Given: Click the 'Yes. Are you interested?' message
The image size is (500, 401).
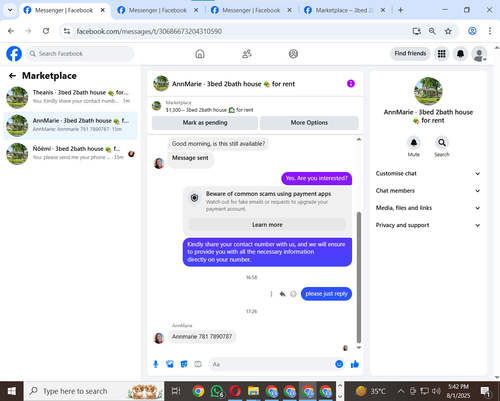Looking at the screenshot, I should (316, 178).
